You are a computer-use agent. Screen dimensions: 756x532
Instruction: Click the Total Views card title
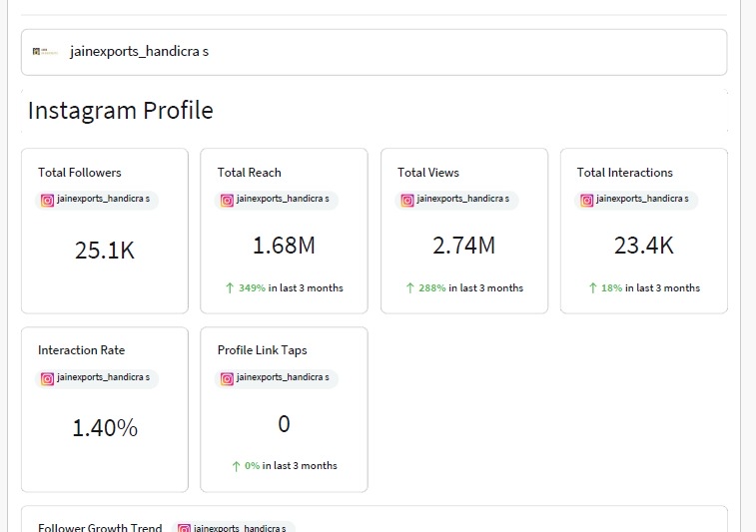click(428, 173)
